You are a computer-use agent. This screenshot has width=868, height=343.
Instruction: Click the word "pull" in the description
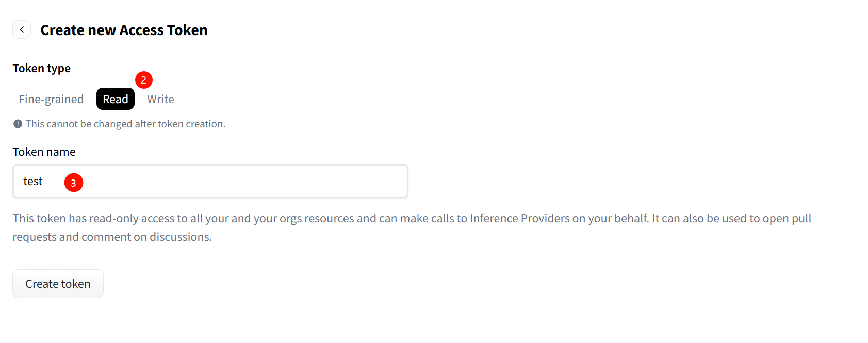(801, 218)
